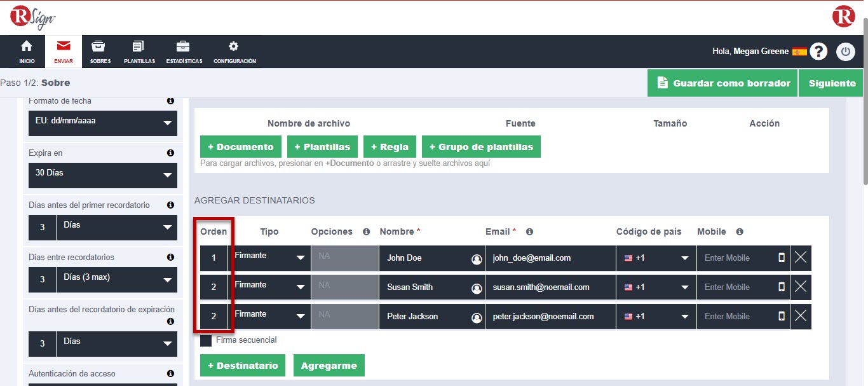
Task: Click the mobile phone icon in Susan Smith's row
Action: pyautogui.click(x=783, y=287)
